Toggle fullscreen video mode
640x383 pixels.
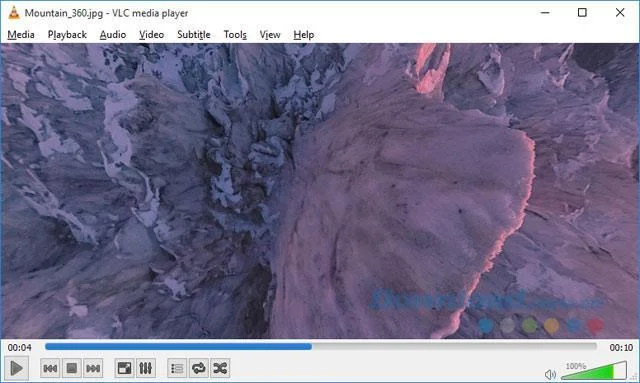pos(124,369)
